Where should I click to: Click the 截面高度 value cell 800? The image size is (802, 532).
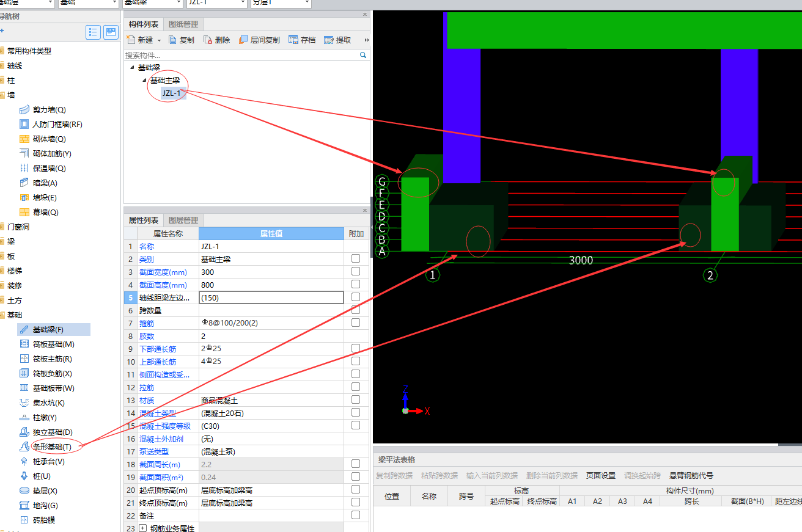(271, 285)
